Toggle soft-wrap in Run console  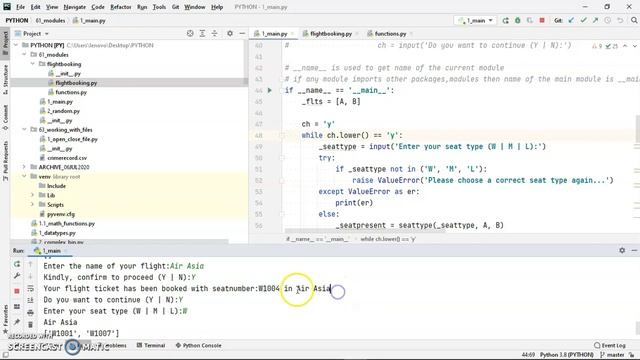[x=31, y=289]
